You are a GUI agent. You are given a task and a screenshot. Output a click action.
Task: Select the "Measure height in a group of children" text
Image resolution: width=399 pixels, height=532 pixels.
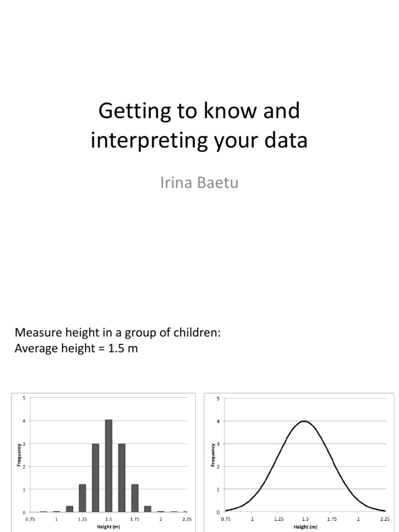118,332
